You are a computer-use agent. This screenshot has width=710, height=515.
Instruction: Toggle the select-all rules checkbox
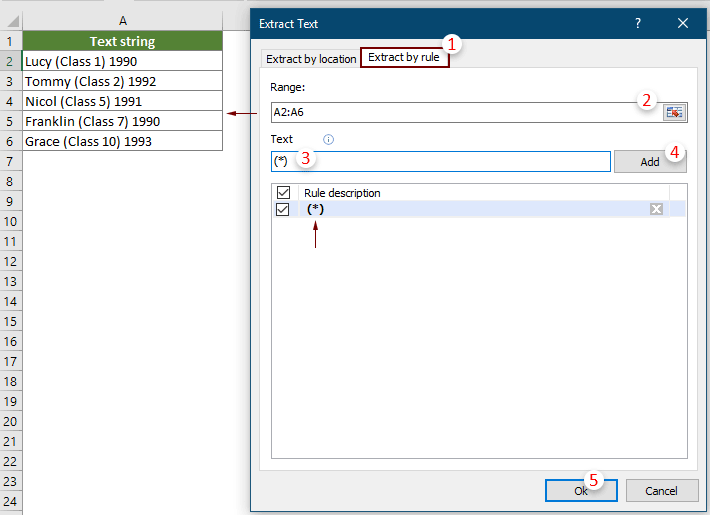(x=283, y=192)
